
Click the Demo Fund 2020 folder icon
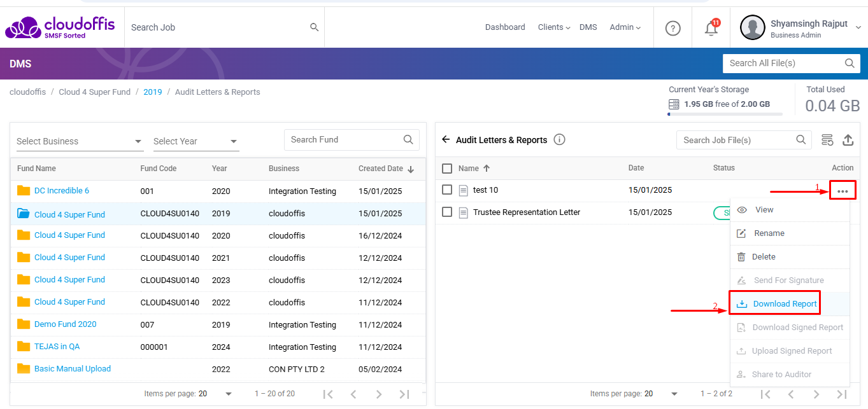[x=24, y=324]
